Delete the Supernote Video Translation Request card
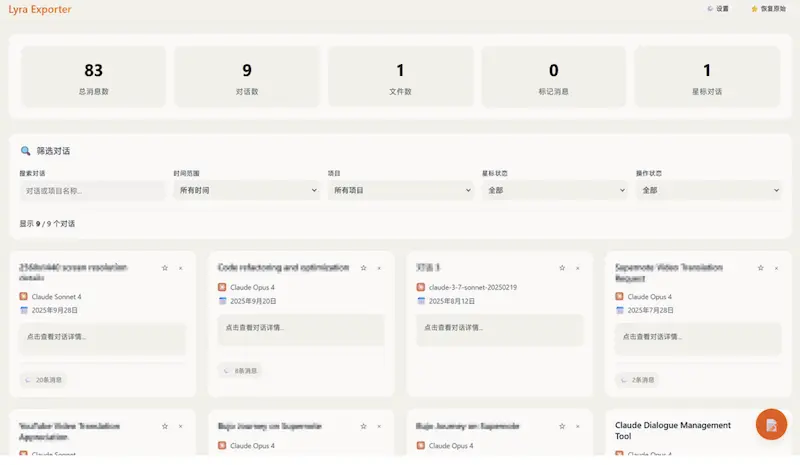This screenshot has width=800, height=465. click(777, 268)
